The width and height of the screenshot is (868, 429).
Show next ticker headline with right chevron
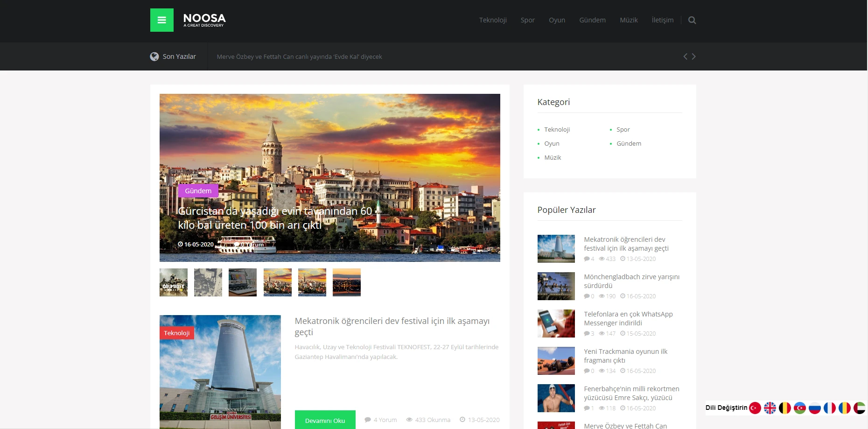[x=693, y=56]
